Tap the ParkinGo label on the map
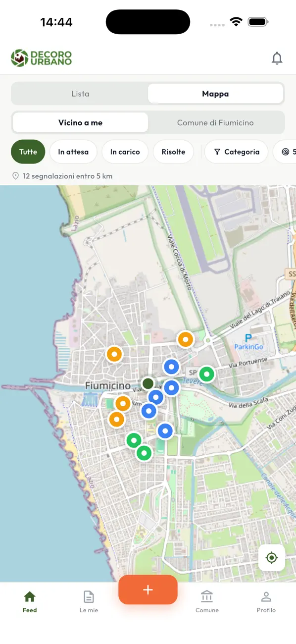This screenshot has width=296, height=644. (248, 347)
